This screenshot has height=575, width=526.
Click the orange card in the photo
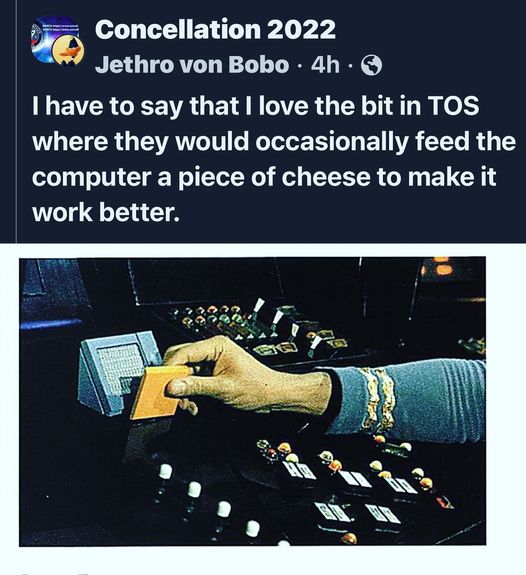tap(159, 392)
